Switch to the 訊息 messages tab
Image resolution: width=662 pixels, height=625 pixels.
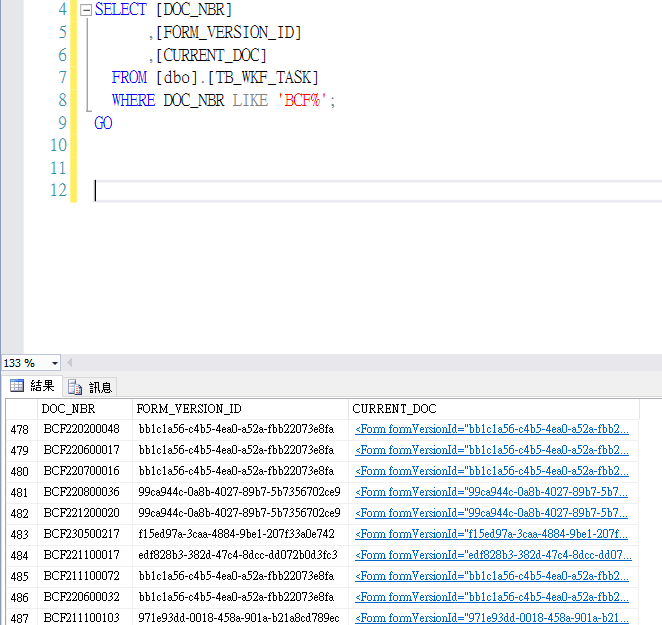click(x=90, y=387)
